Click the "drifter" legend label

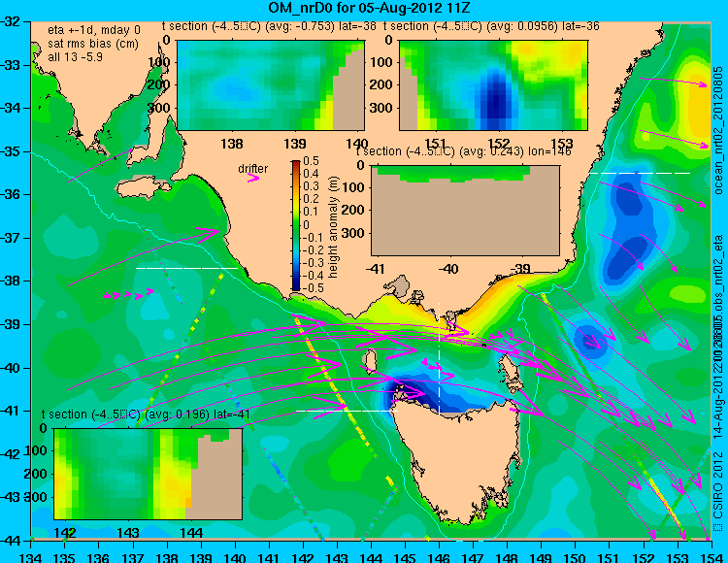tap(253, 169)
